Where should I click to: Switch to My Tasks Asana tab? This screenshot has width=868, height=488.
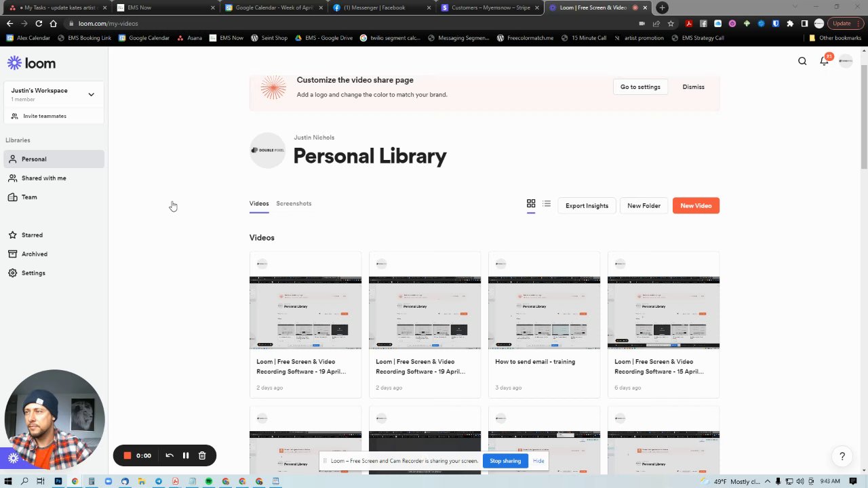point(58,7)
